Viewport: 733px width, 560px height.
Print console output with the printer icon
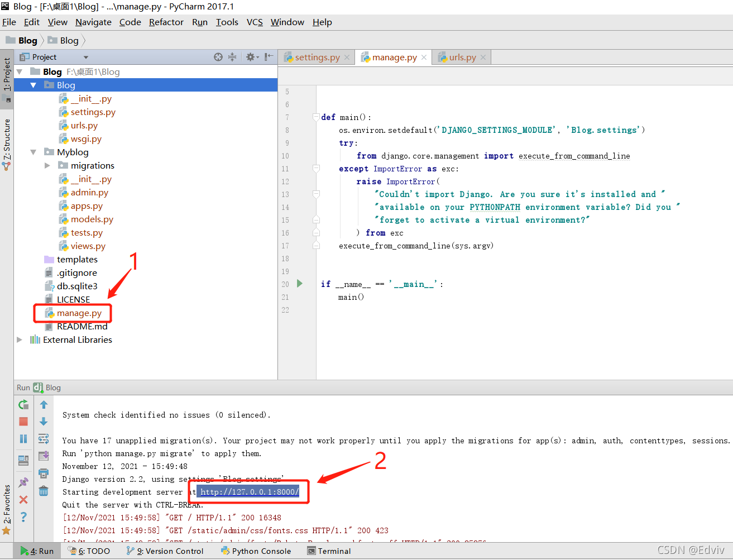(x=44, y=473)
